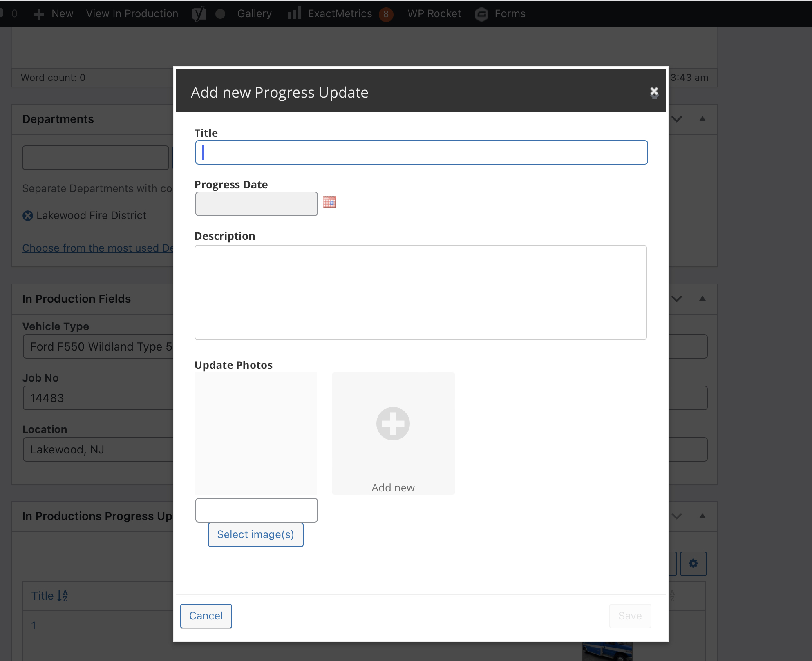Move the Departments panel down with the chevron
812x661 pixels.
(677, 119)
